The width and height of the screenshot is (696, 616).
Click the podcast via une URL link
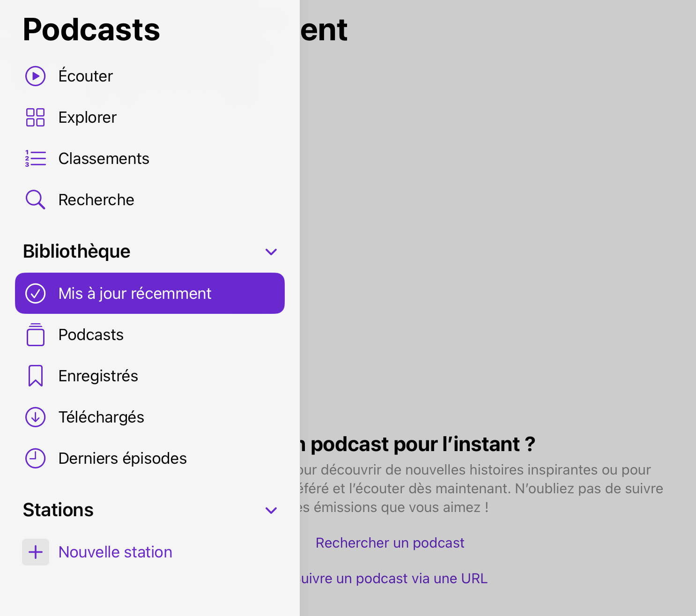393,579
